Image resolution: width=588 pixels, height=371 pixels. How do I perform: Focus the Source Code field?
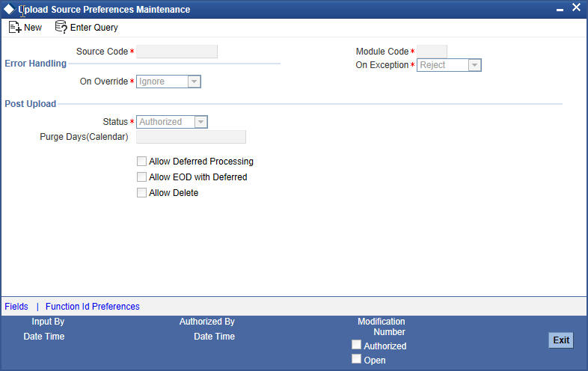coord(177,52)
